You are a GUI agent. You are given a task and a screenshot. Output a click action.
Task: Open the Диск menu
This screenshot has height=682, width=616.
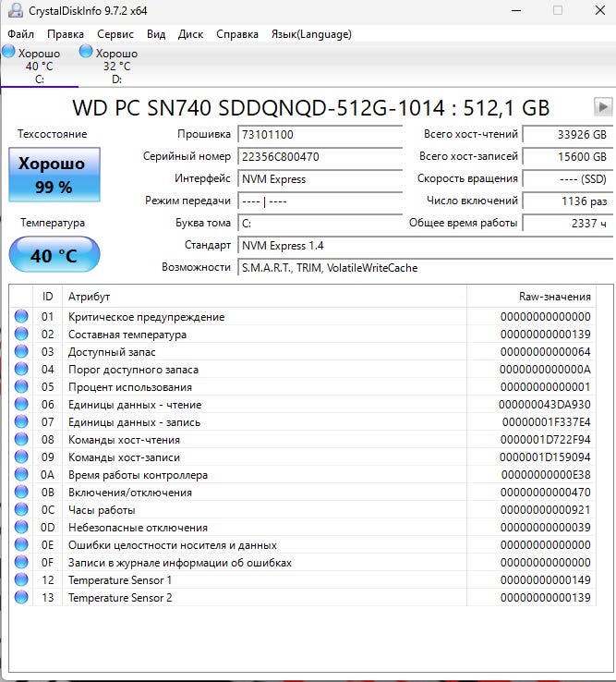[x=190, y=34]
